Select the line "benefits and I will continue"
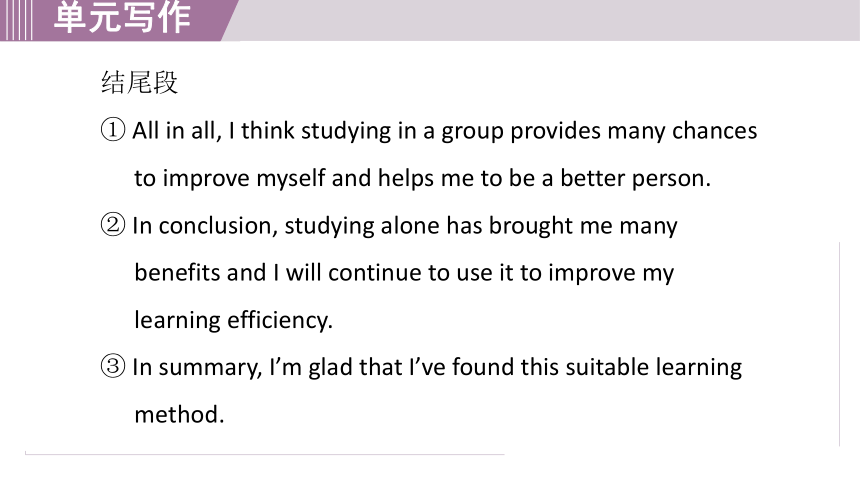This screenshot has width=860, height=484. pos(404,273)
